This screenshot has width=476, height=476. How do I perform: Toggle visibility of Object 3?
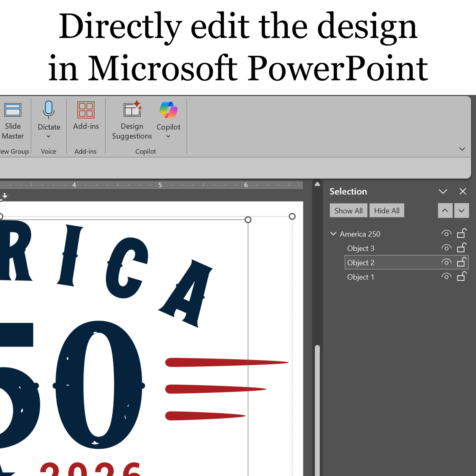point(446,248)
